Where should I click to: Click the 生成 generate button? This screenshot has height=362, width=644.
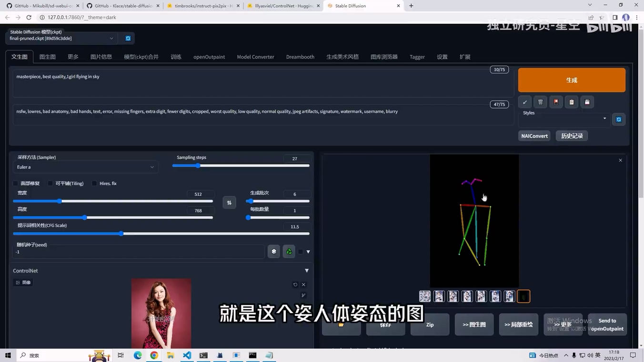click(571, 80)
